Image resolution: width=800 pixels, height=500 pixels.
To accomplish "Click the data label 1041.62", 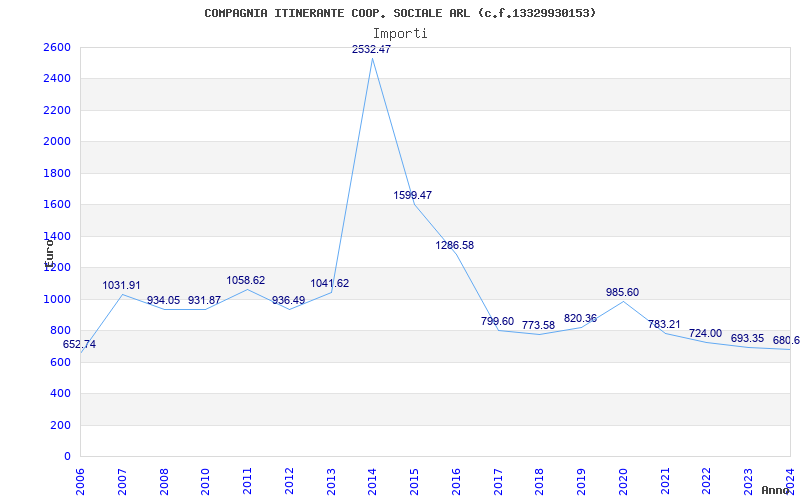I will [330, 284].
